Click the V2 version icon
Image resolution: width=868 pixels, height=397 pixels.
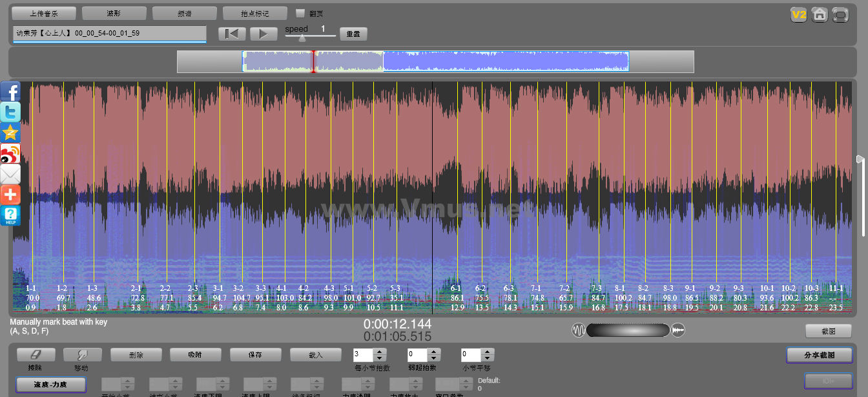tap(799, 14)
